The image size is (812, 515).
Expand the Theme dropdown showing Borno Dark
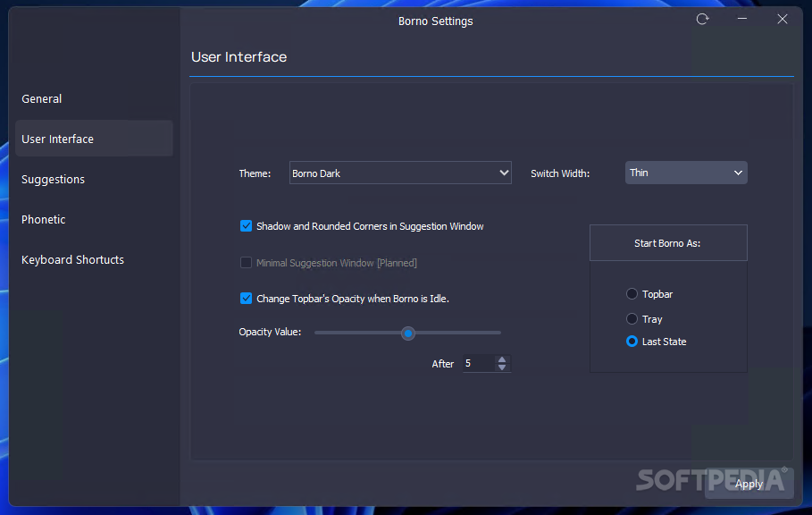[x=400, y=173]
